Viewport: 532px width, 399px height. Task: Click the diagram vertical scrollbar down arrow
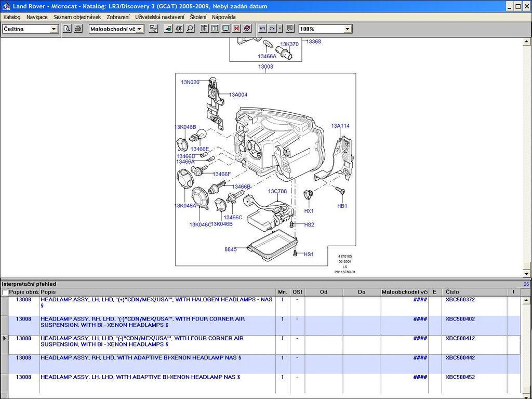coord(527,273)
